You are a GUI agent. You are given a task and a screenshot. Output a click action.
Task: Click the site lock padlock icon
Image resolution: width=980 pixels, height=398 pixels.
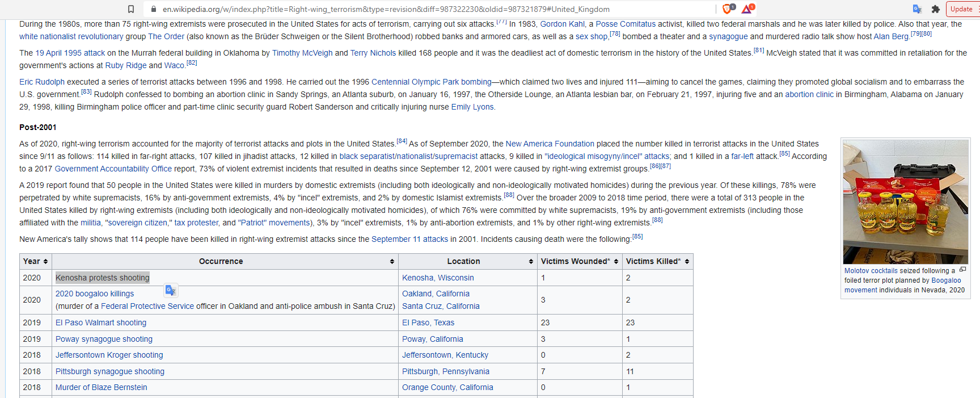(153, 9)
